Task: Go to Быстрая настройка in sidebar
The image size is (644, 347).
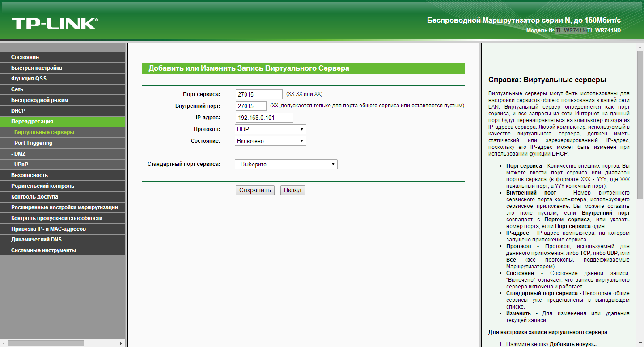Action: click(x=63, y=68)
